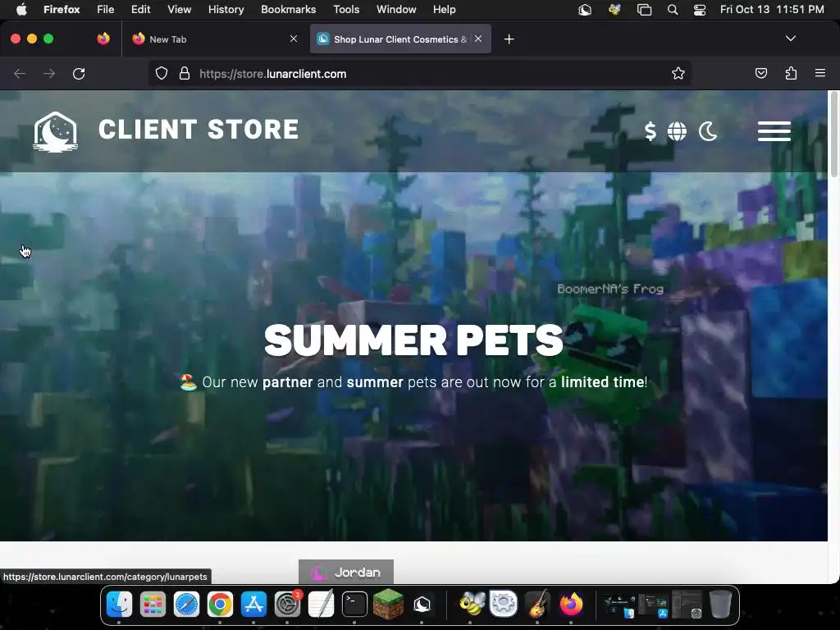Open GarageBand guitar icon in dock
The image size is (840, 630).
click(537, 605)
